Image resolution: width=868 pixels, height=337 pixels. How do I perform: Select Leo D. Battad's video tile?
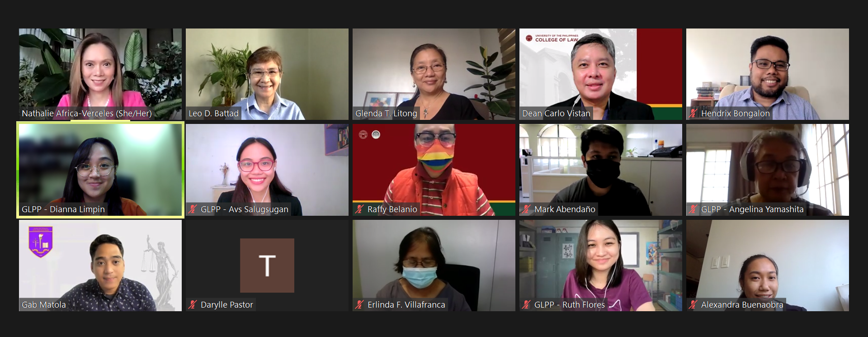click(267, 74)
